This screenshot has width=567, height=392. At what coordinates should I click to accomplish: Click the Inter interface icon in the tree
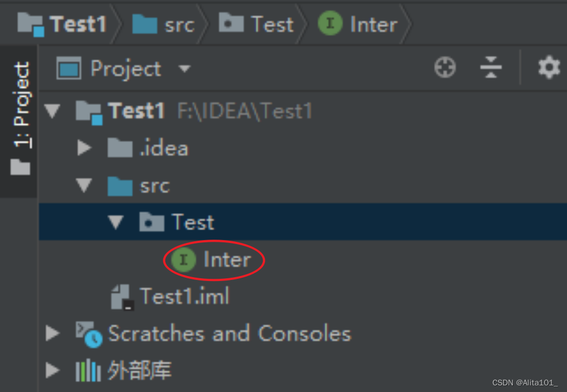pos(183,259)
